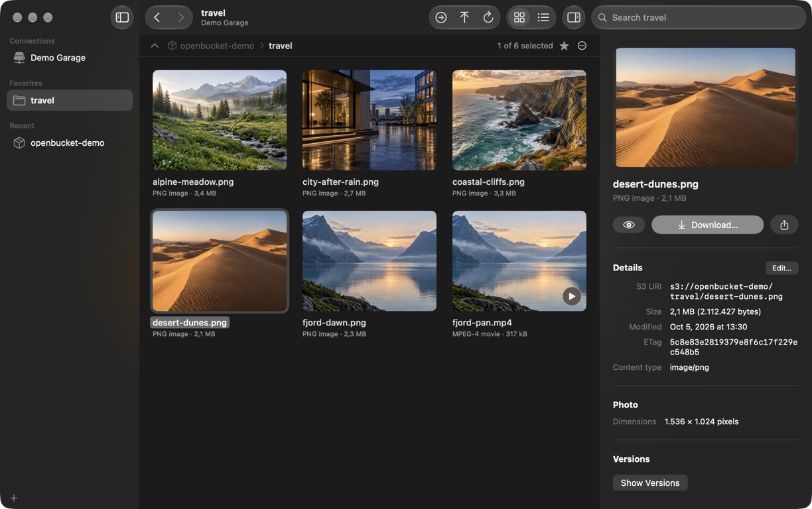Play fjord-pan.mp4 with the play badge
Image resolution: width=812 pixels, height=509 pixels.
pyautogui.click(x=572, y=296)
